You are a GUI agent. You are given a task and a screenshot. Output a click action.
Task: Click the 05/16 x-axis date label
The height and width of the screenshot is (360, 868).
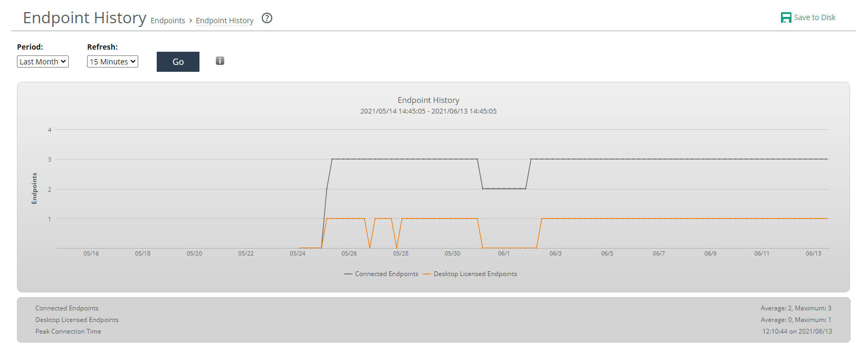[x=91, y=254]
